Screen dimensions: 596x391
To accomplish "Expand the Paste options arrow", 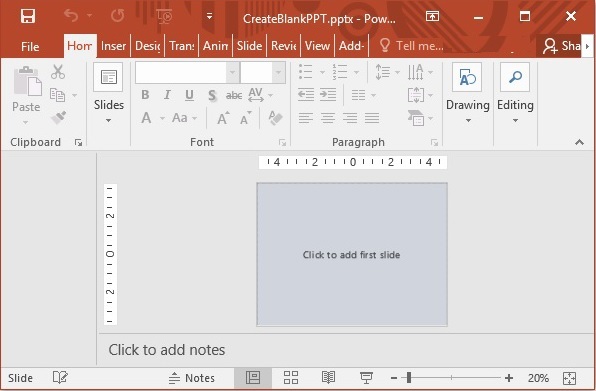I will pos(25,122).
